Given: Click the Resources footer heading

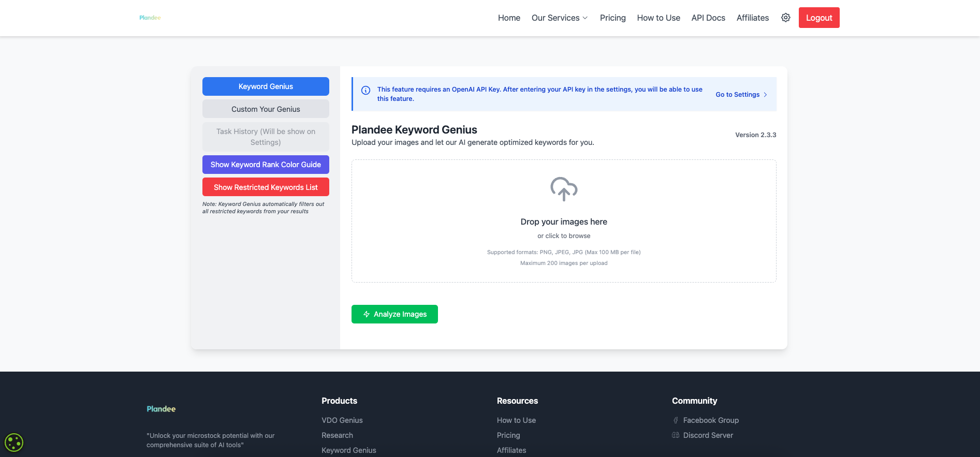Looking at the screenshot, I should [x=517, y=401].
